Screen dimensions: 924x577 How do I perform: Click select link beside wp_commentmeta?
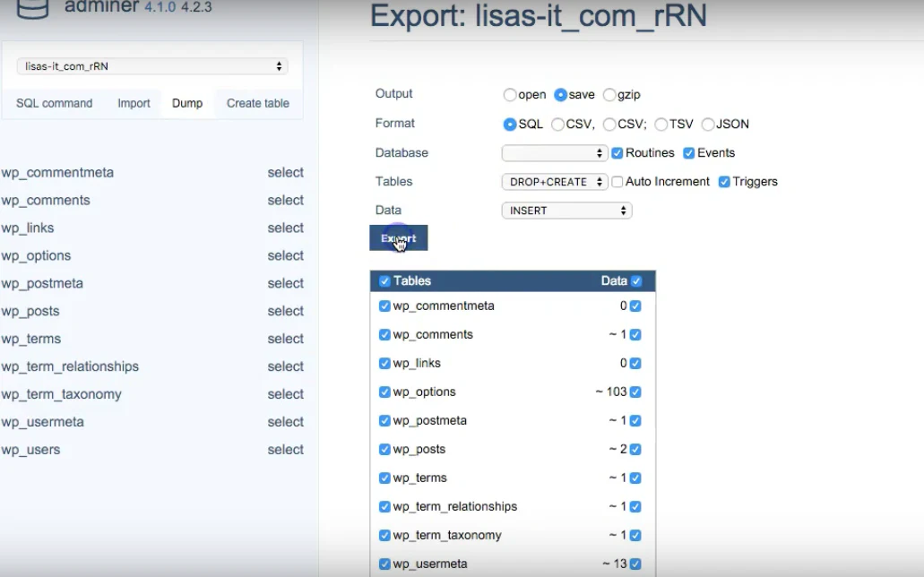point(285,173)
